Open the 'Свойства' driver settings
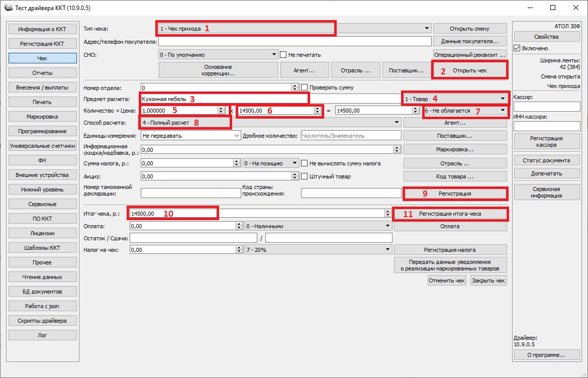 point(546,37)
